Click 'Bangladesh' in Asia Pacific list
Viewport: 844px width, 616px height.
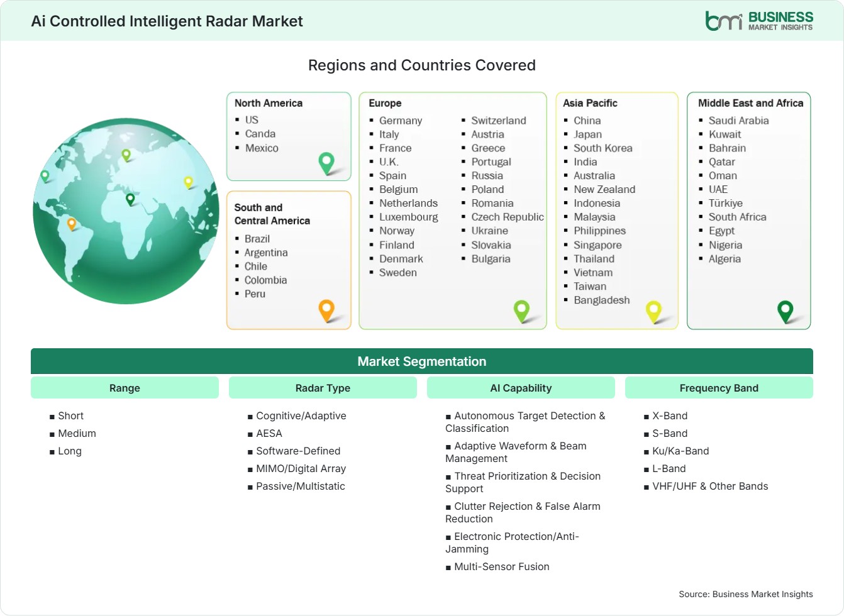pyautogui.click(x=602, y=300)
